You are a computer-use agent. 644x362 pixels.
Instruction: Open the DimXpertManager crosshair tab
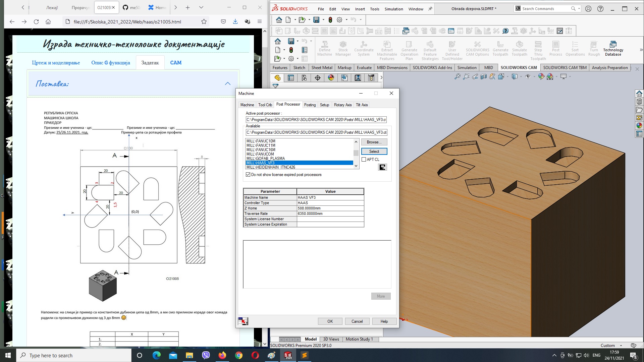click(x=318, y=78)
